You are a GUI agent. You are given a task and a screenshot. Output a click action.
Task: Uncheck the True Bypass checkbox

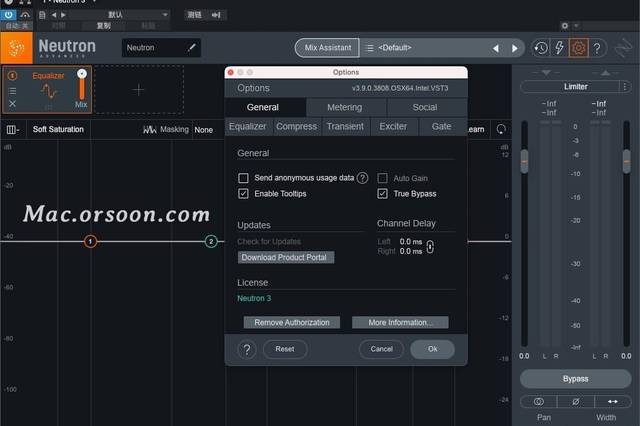(382, 193)
